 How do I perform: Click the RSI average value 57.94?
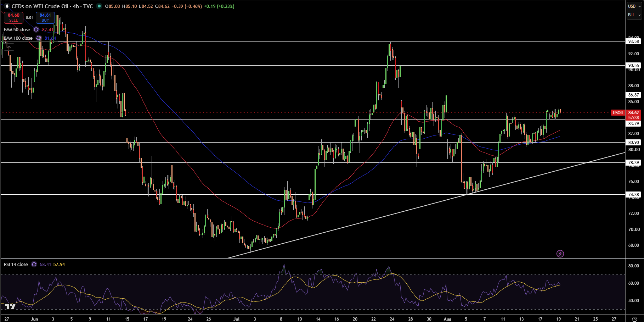59,265
